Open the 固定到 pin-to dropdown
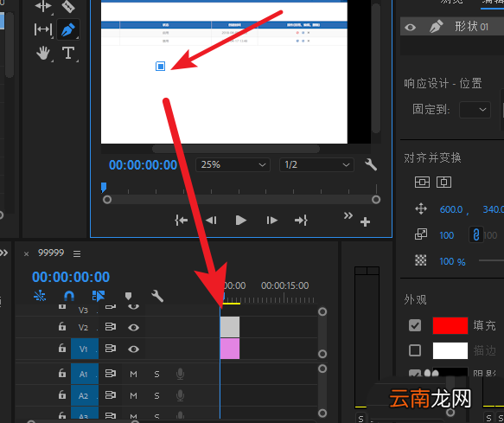The height and width of the screenshot is (423, 504). 475,110
